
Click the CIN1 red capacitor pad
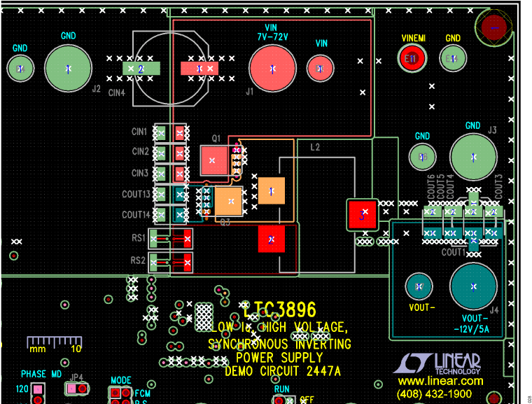[x=180, y=133]
